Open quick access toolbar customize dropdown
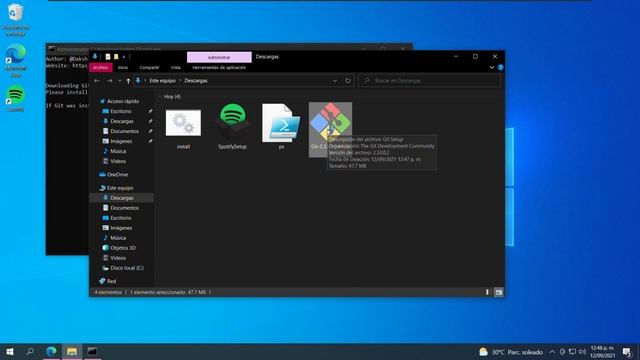The height and width of the screenshot is (360, 640). click(x=124, y=57)
